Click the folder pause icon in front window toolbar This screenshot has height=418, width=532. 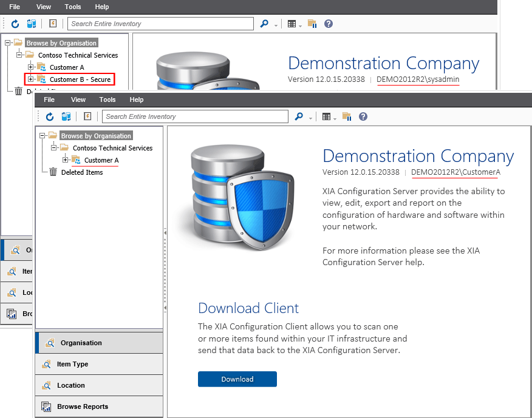347,116
